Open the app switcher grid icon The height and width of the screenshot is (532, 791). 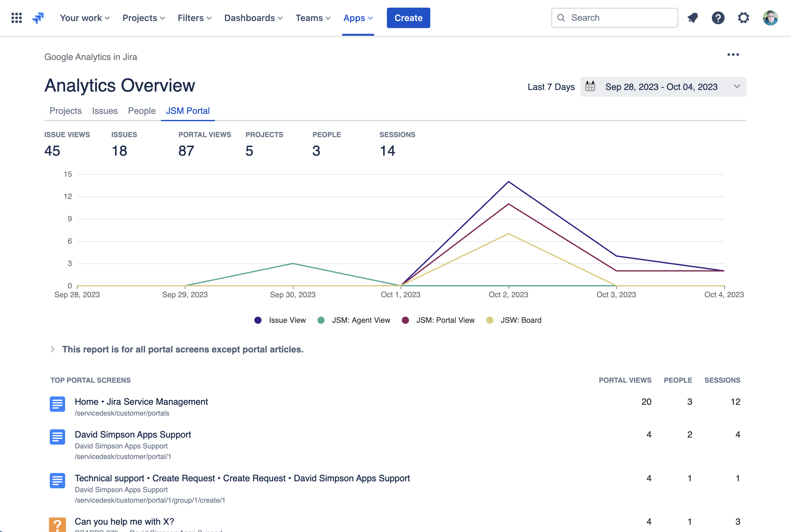(x=16, y=18)
